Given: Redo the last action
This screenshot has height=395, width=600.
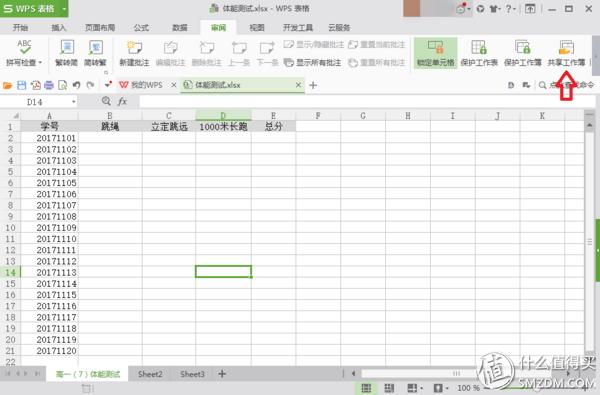Looking at the screenshot, I should point(90,85).
